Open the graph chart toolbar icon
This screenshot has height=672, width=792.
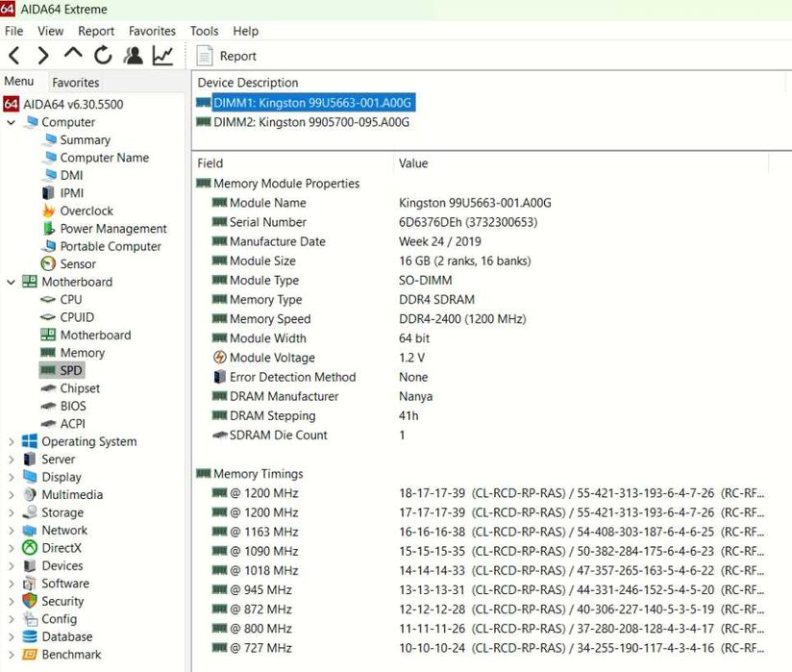pyautogui.click(x=163, y=55)
